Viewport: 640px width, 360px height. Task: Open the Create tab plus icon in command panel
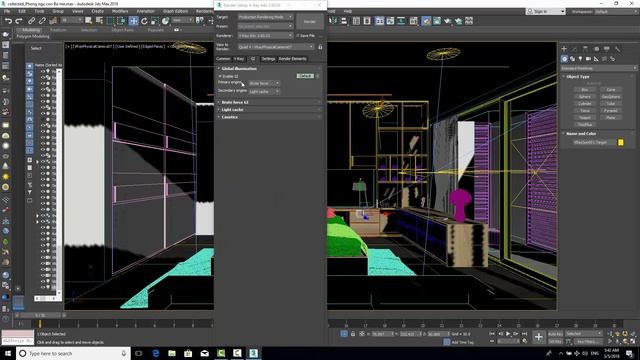[x=564, y=49]
